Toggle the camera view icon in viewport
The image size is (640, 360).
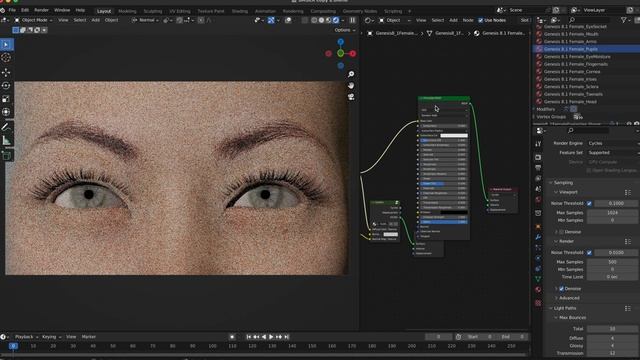[351, 97]
